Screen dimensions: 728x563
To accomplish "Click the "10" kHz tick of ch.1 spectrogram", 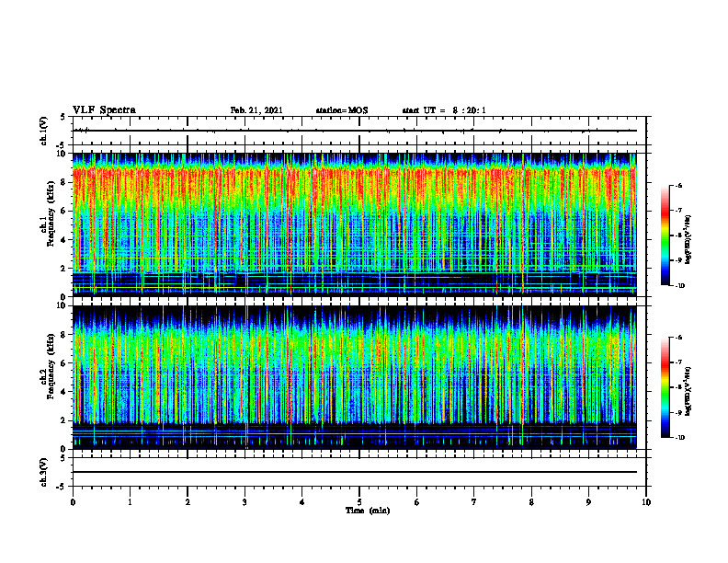I will click(x=62, y=154).
